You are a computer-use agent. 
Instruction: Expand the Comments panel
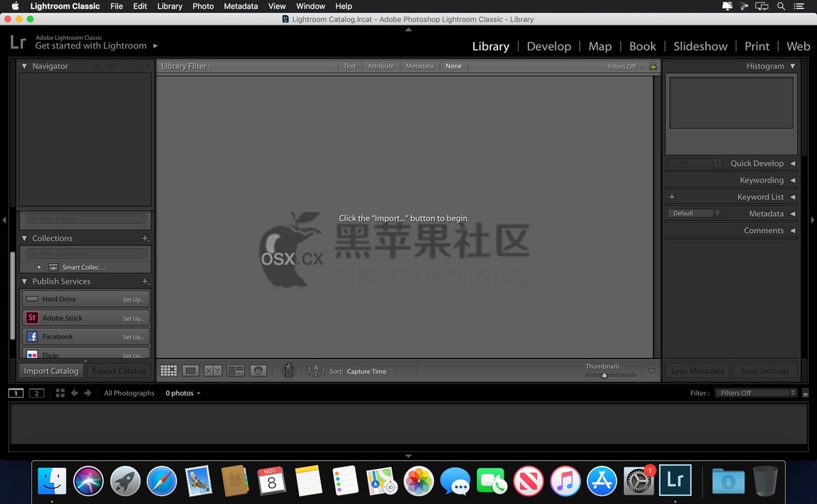[792, 230]
